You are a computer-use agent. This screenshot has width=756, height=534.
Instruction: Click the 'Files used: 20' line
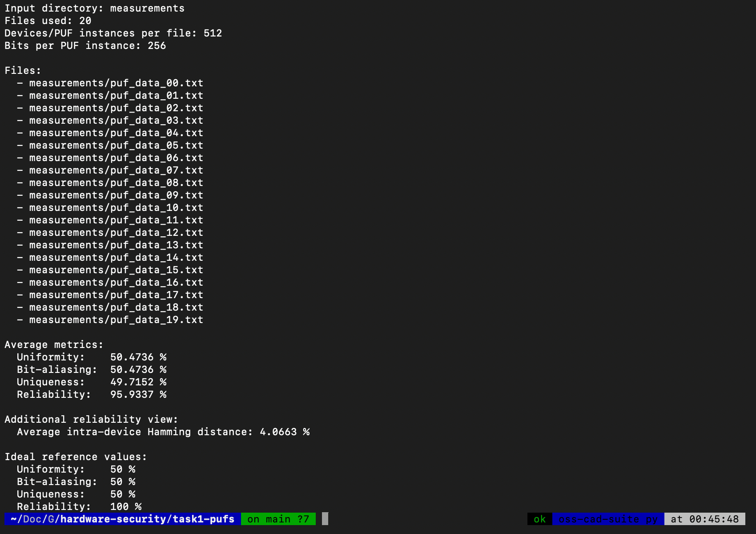pos(48,21)
